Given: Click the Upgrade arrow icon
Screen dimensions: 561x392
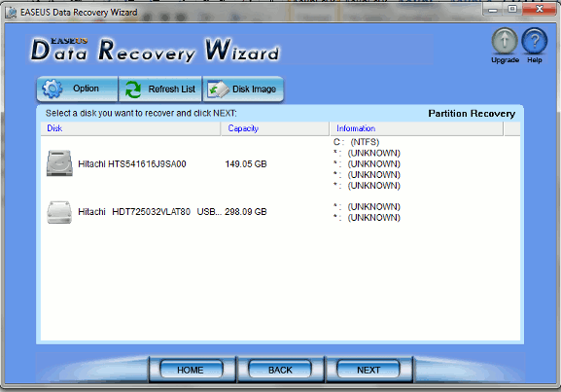Looking at the screenshot, I should [504, 41].
